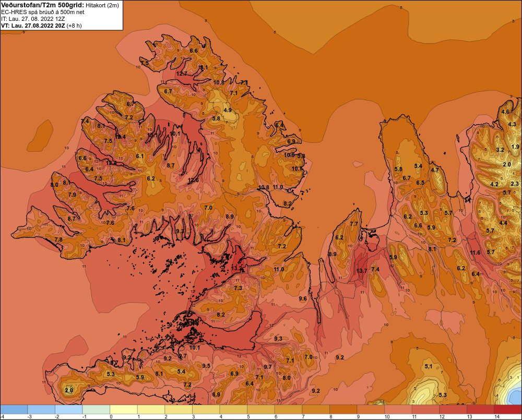Click the 4.7 temperature label
This screenshot has width=522, height=420.
coord(435,170)
